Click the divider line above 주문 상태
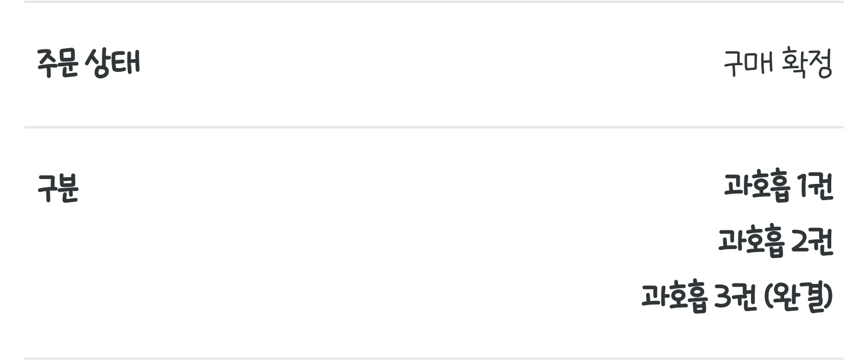868x363 pixels. pyautogui.click(x=434, y=2)
